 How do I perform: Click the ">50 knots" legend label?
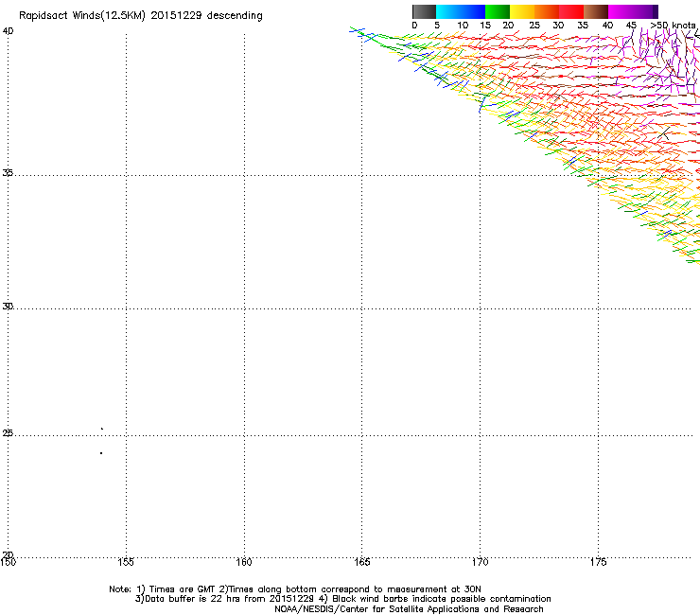pos(673,26)
